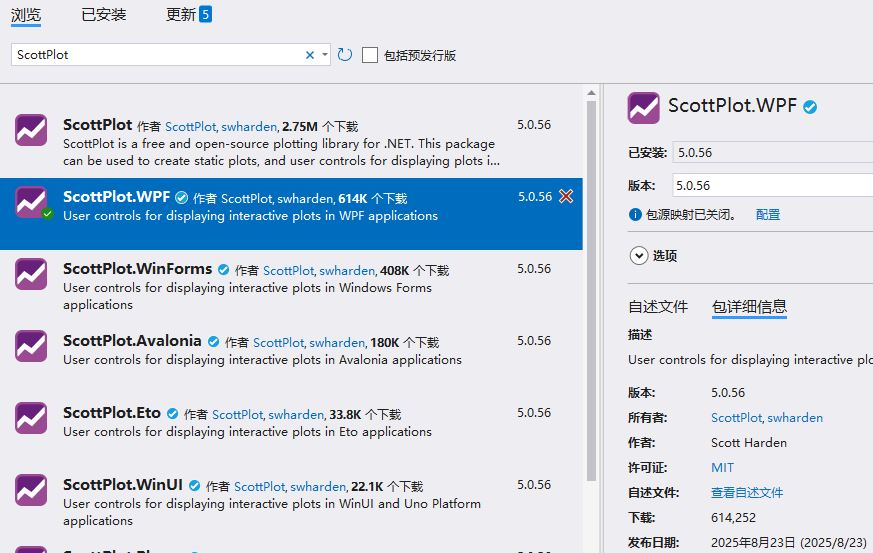Click the package list scrollbar thumb
This screenshot has width=873, height=553.
tap(591, 291)
